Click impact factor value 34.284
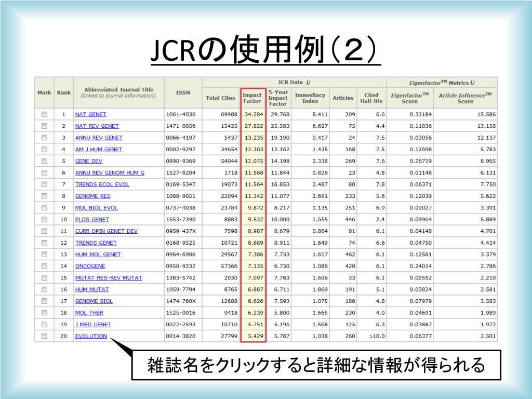Image resolution: width=532 pixels, height=399 pixels. coord(254,114)
